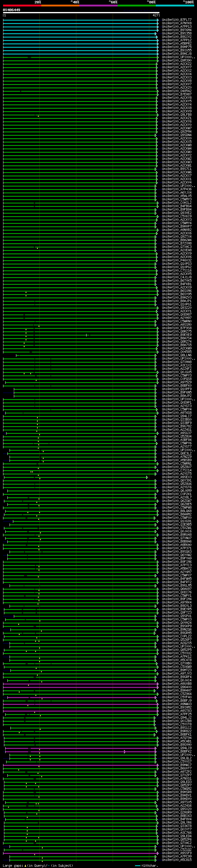This screenshot has width=197, height=868.
Task: Select the UniRef100_B9IG55 entry
Action: 176,50
